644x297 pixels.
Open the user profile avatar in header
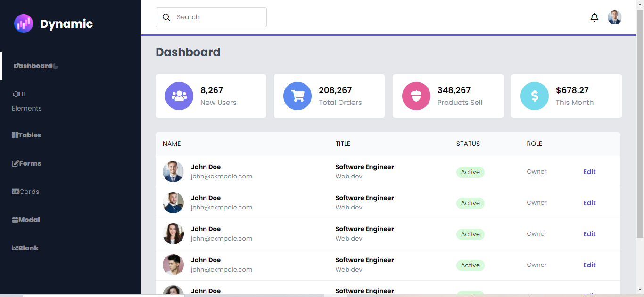(615, 17)
